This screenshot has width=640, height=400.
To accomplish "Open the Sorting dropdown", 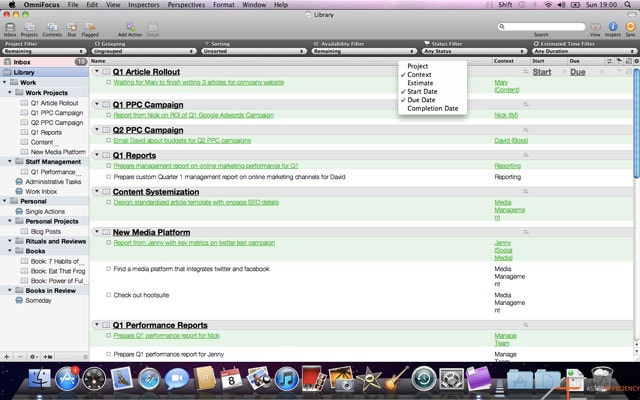I will 253,51.
